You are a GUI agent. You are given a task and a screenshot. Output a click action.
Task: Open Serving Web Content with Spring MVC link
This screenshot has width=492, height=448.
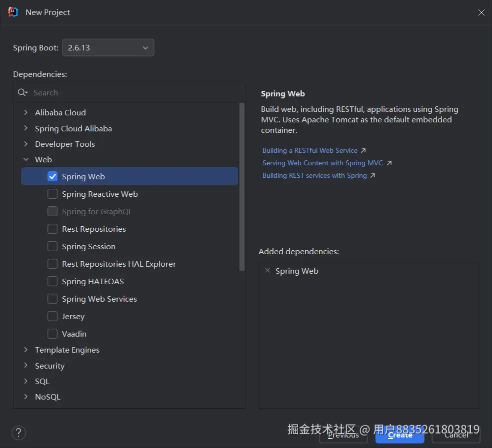click(x=322, y=163)
